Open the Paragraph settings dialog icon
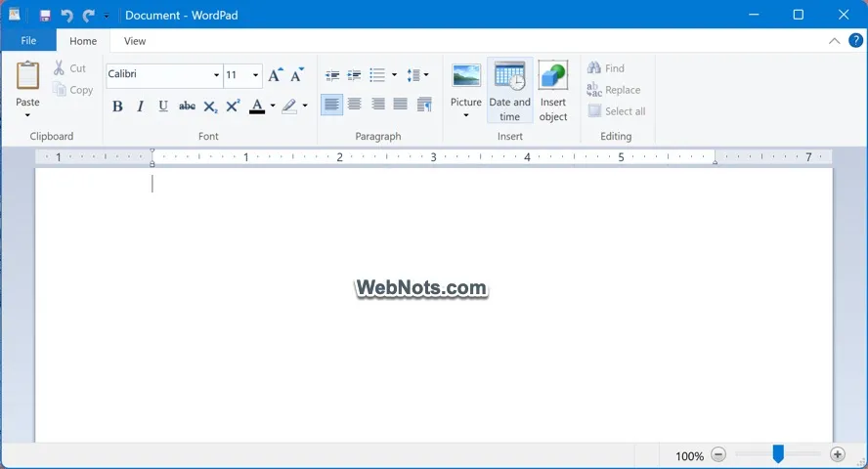Screen dimensions: 868x469 pos(424,104)
